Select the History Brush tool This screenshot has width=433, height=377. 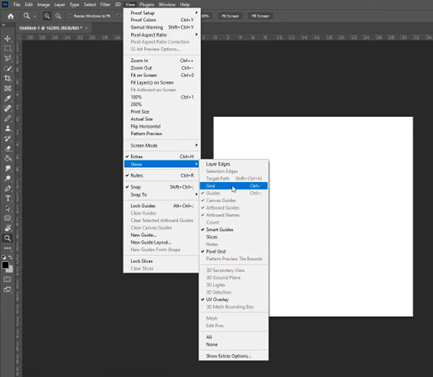point(7,139)
